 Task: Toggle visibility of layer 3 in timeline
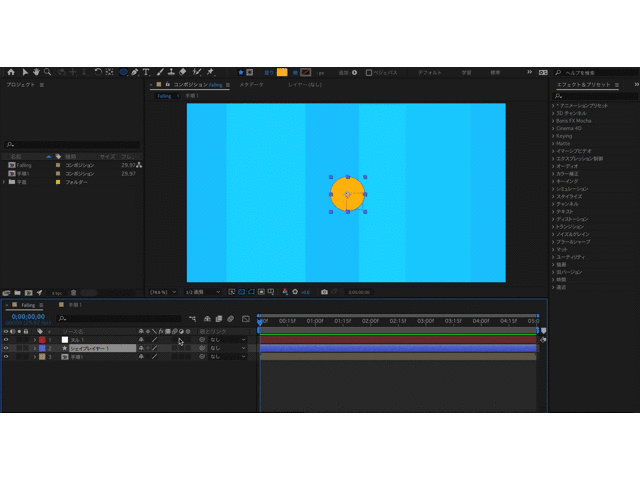[6, 356]
